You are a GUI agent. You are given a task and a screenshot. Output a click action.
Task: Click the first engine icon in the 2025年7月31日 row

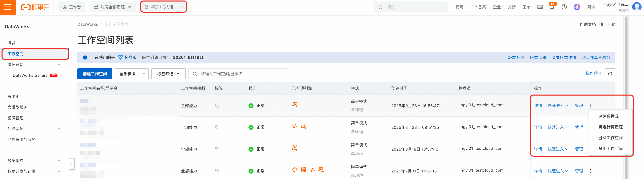click(x=295, y=170)
